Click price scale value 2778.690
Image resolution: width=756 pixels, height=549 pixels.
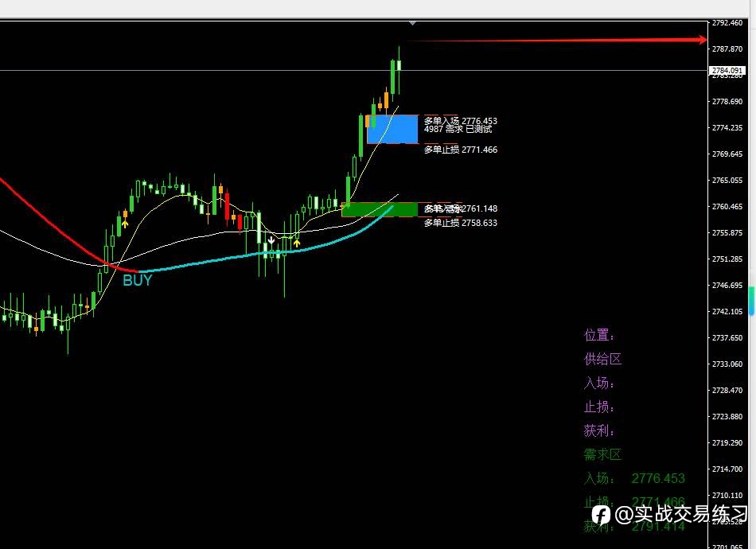point(727,101)
